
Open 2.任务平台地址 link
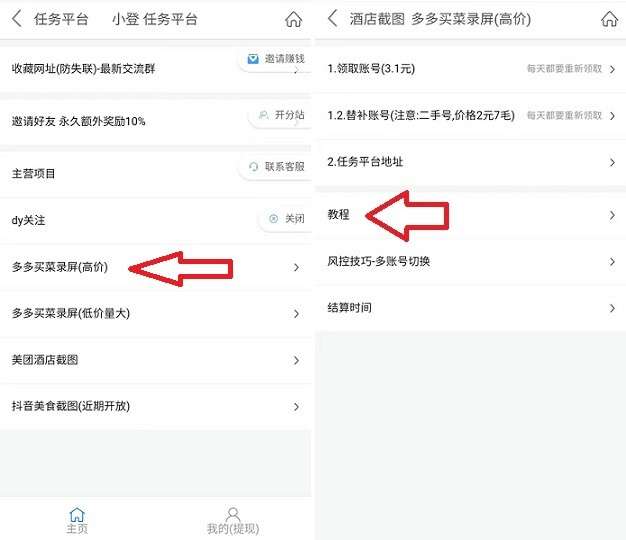click(x=470, y=162)
